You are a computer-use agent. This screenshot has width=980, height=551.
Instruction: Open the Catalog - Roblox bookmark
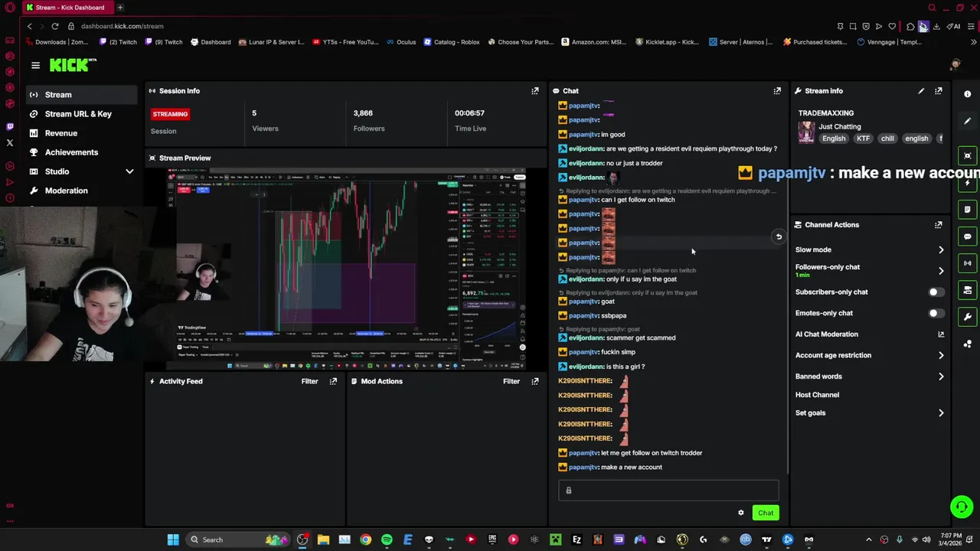(x=452, y=42)
